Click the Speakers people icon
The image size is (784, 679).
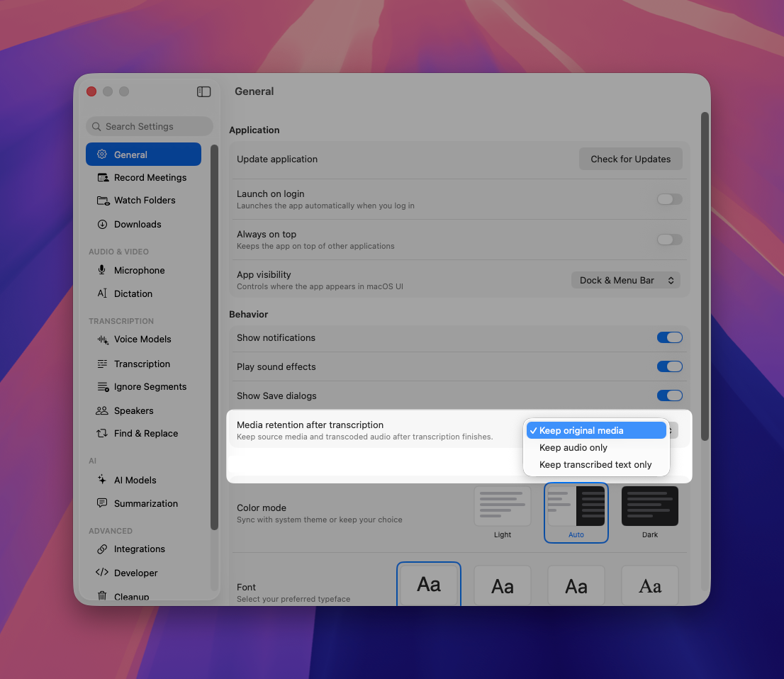[x=102, y=410]
